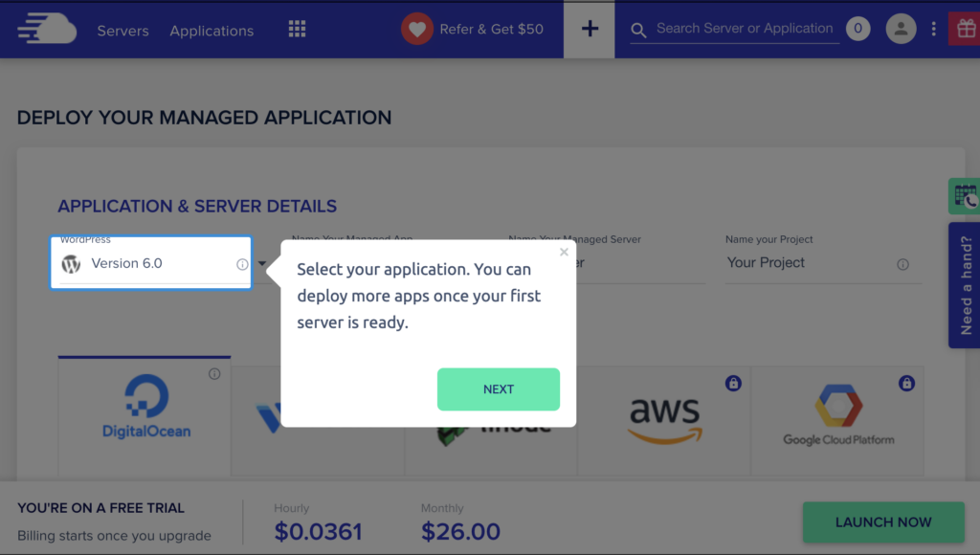Go to the Servers menu

point(122,31)
